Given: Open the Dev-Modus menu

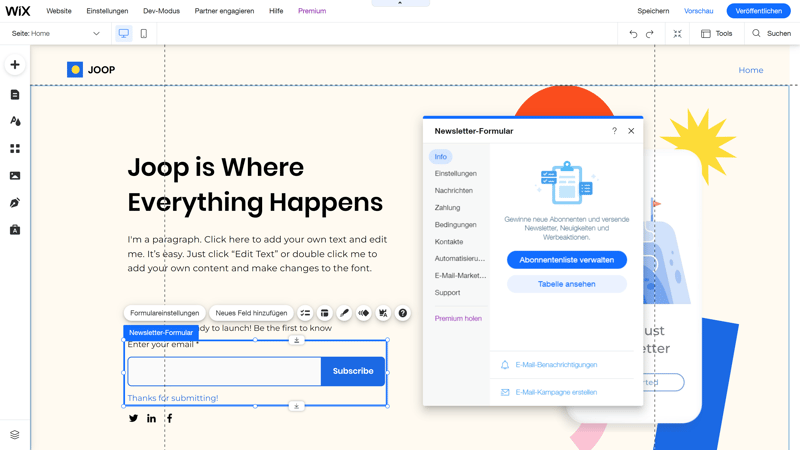Looking at the screenshot, I should pos(161,11).
